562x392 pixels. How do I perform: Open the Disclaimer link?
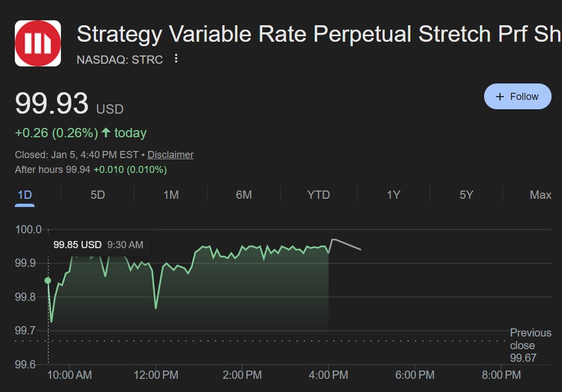(x=171, y=155)
